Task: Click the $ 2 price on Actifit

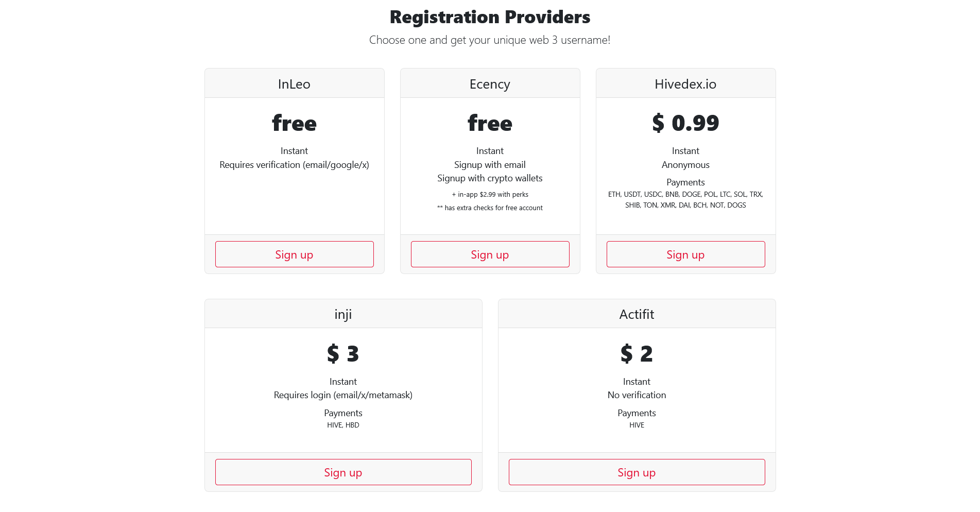Action: (x=637, y=354)
